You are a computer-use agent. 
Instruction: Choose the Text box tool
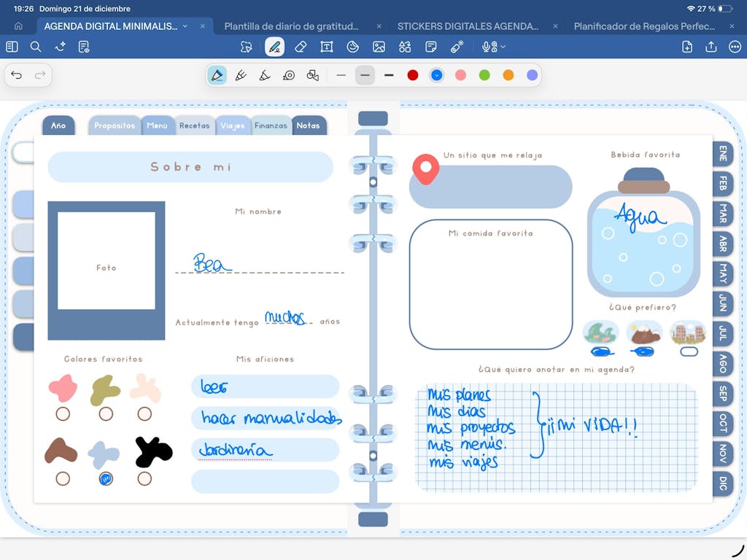327,47
